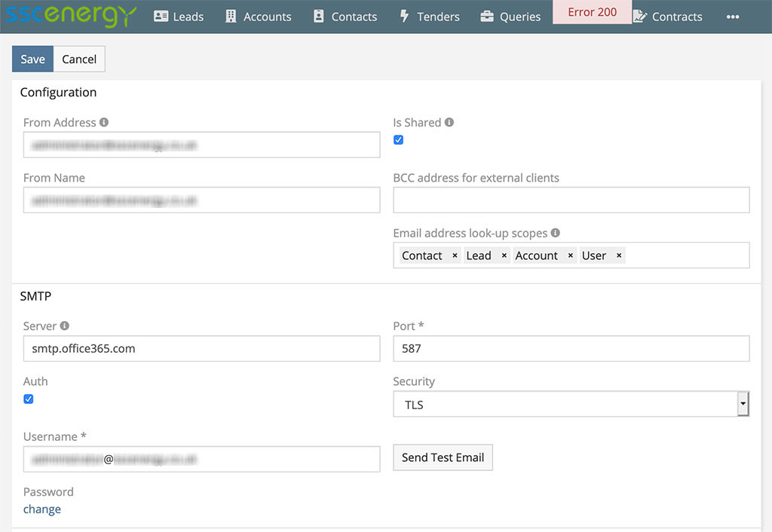772x532 pixels.
Task: Remove the Contact scope tag
Action: [455, 255]
